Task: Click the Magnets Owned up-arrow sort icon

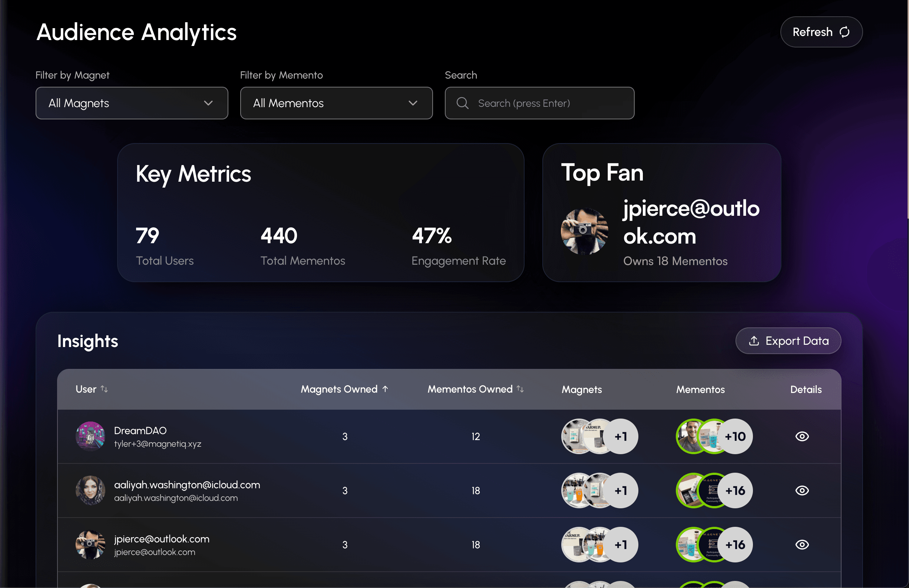Action: [385, 389]
